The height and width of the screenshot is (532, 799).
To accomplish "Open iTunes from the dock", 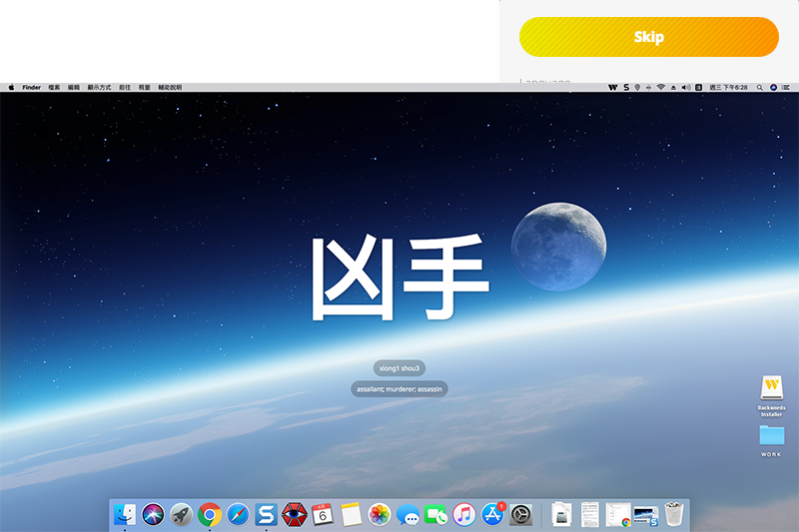I will (464, 515).
